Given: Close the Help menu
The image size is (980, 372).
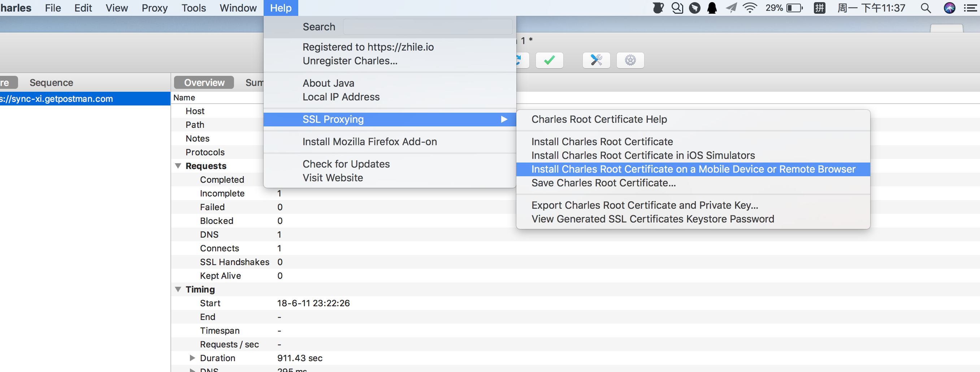Looking at the screenshot, I should pyautogui.click(x=281, y=8).
